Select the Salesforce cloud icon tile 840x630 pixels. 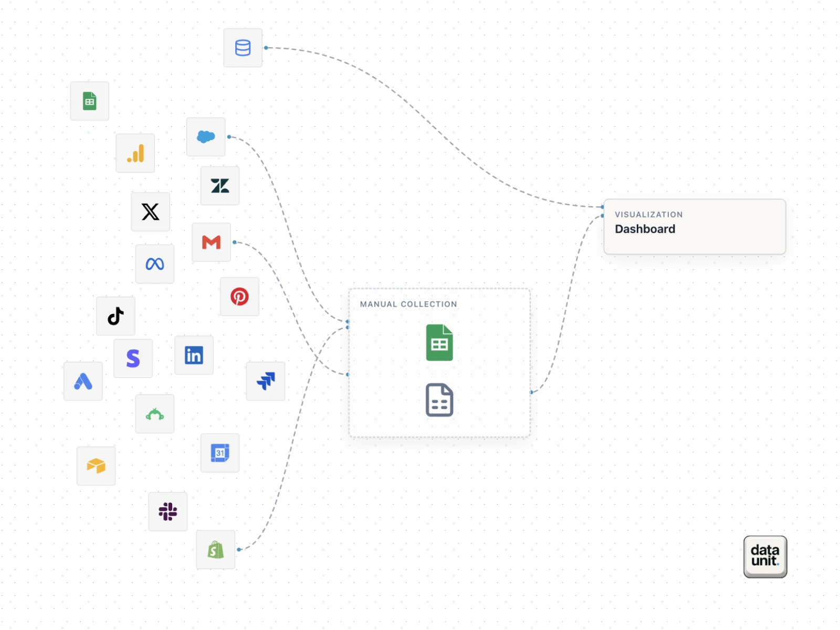206,137
